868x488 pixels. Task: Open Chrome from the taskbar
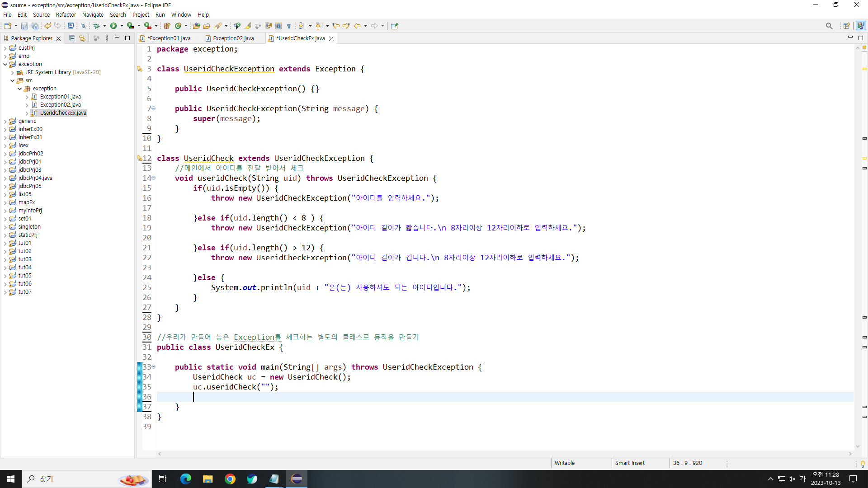tap(230, 479)
